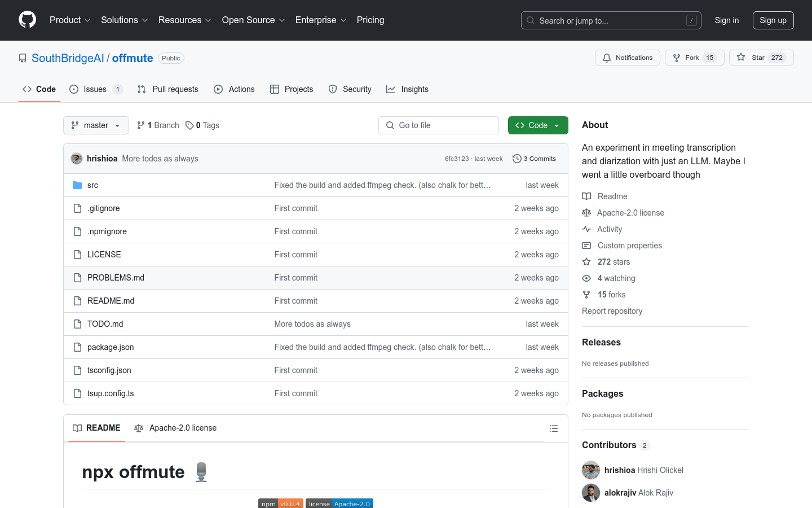
Task: Click LICENSE file icon
Action: tap(77, 255)
